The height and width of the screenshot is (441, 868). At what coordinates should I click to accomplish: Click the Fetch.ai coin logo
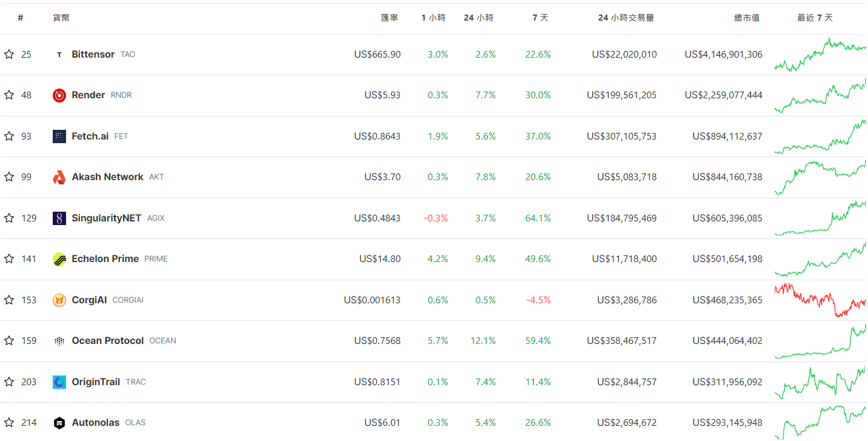pyautogui.click(x=59, y=136)
